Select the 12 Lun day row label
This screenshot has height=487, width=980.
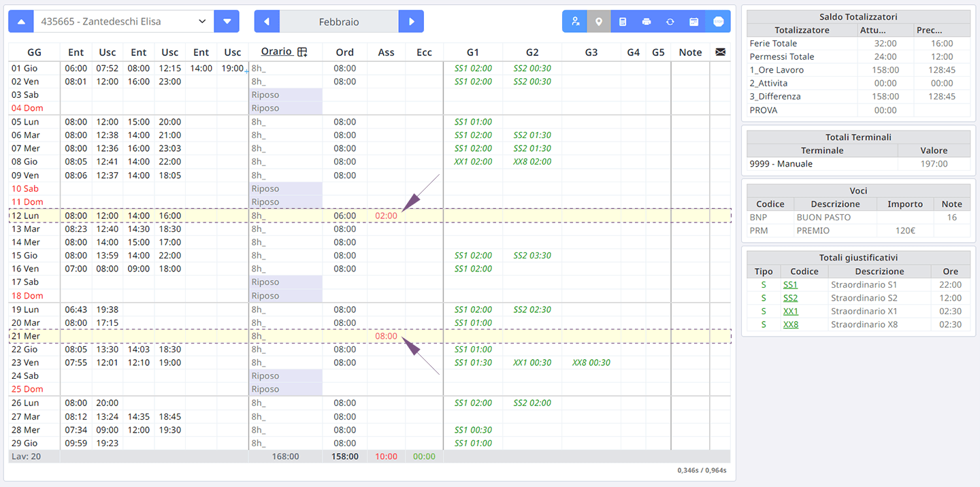click(x=27, y=216)
